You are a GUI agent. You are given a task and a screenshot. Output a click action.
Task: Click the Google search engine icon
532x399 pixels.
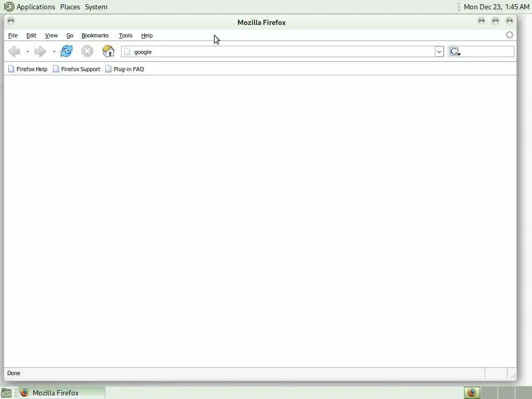pyautogui.click(x=454, y=51)
